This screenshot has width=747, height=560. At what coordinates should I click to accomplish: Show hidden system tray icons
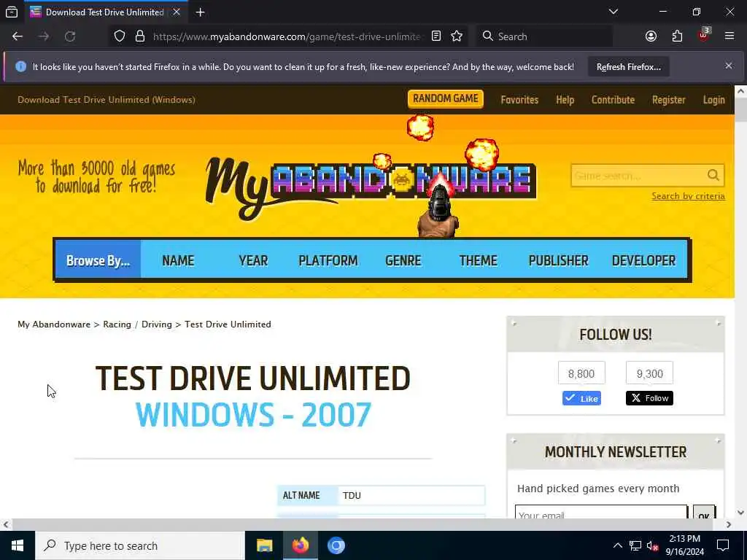617,545
